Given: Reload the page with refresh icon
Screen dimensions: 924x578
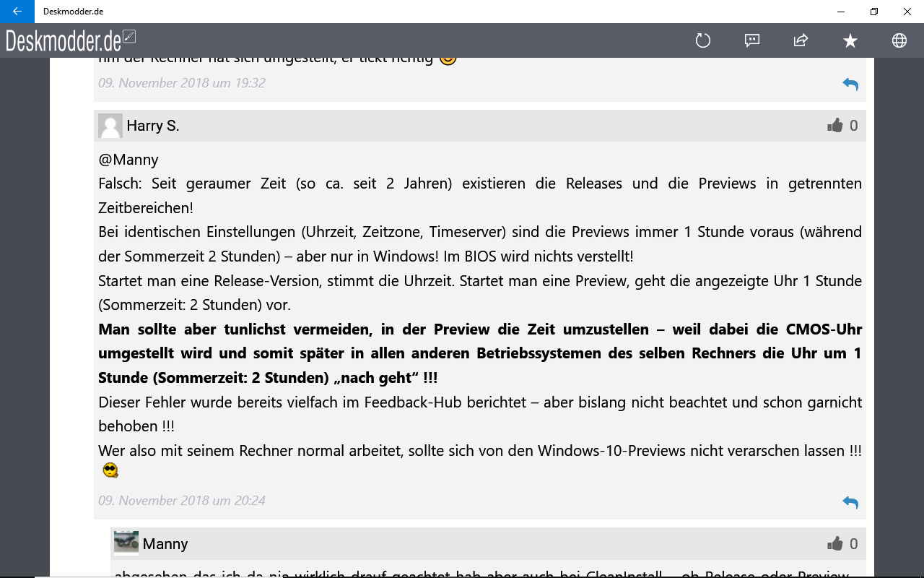Looking at the screenshot, I should pyautogui.click(x=703, y=40).
